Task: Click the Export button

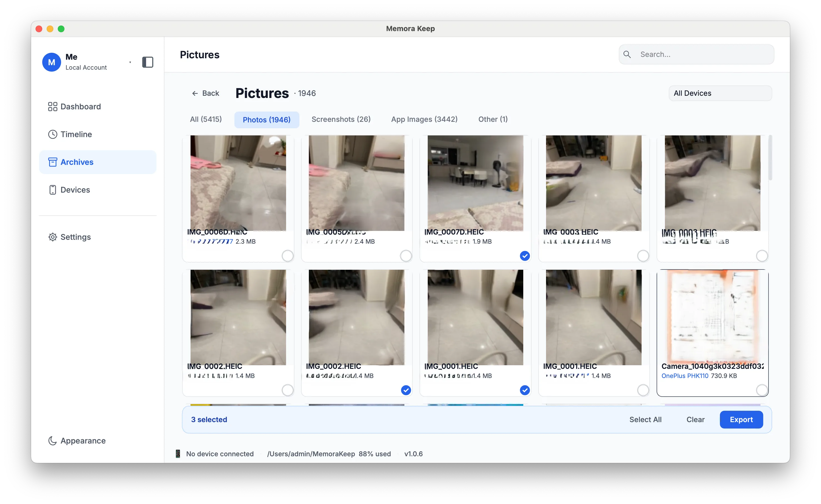Action: 741,420
